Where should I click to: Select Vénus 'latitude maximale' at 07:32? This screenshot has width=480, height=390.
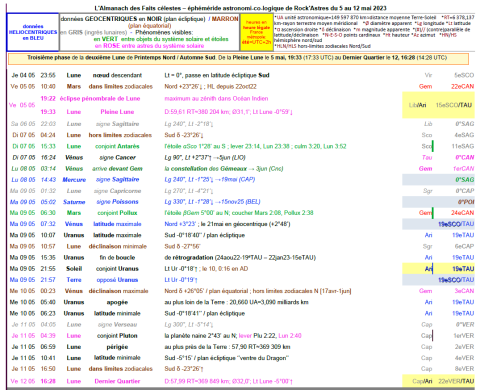tap(117, 224)
